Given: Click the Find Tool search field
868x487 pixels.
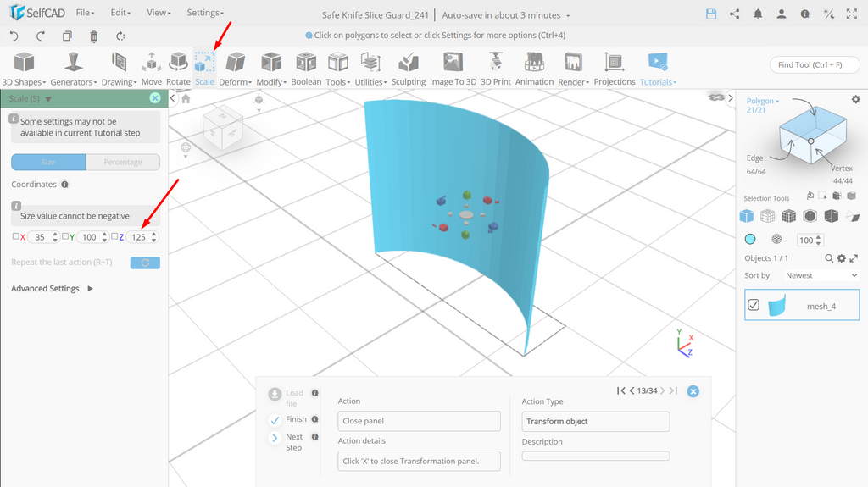Looking at the screenshot, I should 815,64.
